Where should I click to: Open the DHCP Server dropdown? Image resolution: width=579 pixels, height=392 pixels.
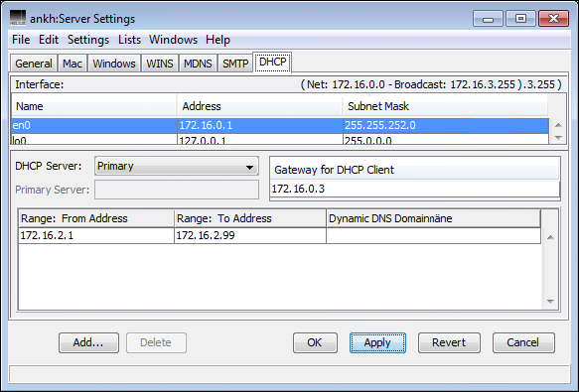pyautogui.click(x=177, y=166)
